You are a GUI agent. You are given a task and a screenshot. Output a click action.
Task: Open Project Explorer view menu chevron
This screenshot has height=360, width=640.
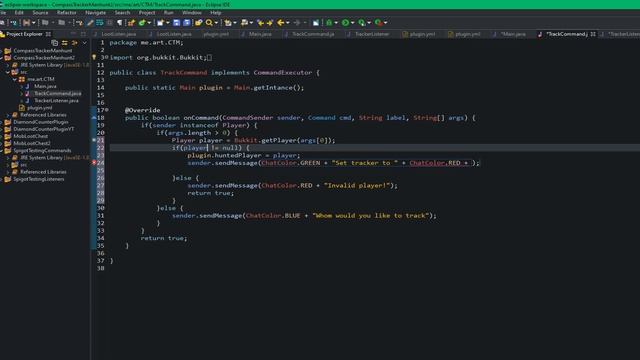[84, 42]
